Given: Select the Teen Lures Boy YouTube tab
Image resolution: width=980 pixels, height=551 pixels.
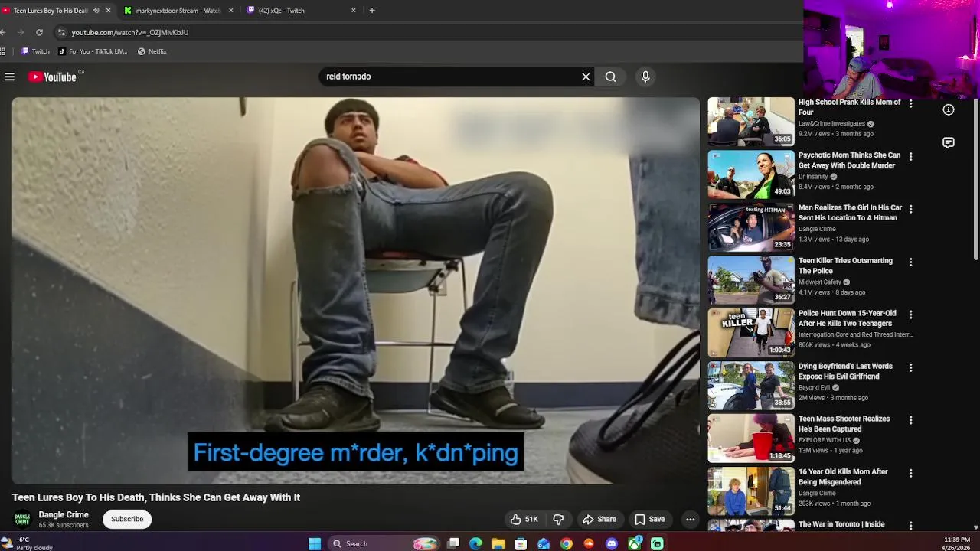Looking at the screenshot, I should 51,11.
